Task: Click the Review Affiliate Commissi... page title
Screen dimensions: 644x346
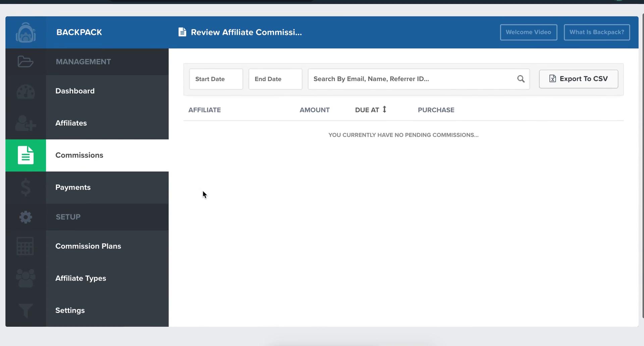Action: [246, 32]
